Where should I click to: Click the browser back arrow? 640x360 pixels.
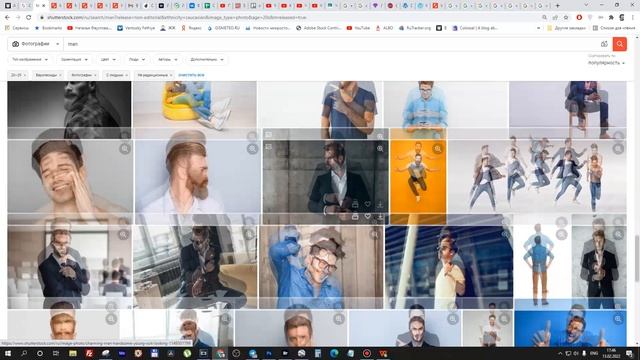click(7, 18)
